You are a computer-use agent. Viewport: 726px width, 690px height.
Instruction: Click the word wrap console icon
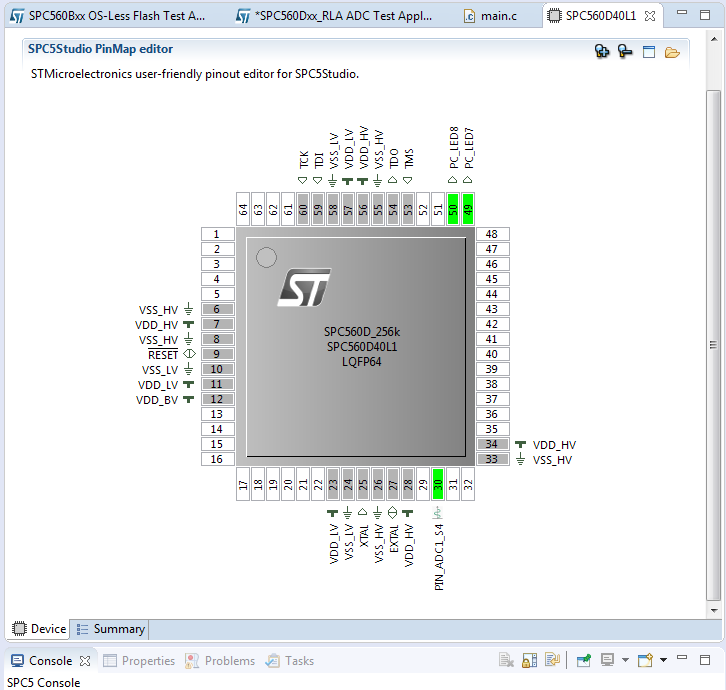[x=552, y=660]
